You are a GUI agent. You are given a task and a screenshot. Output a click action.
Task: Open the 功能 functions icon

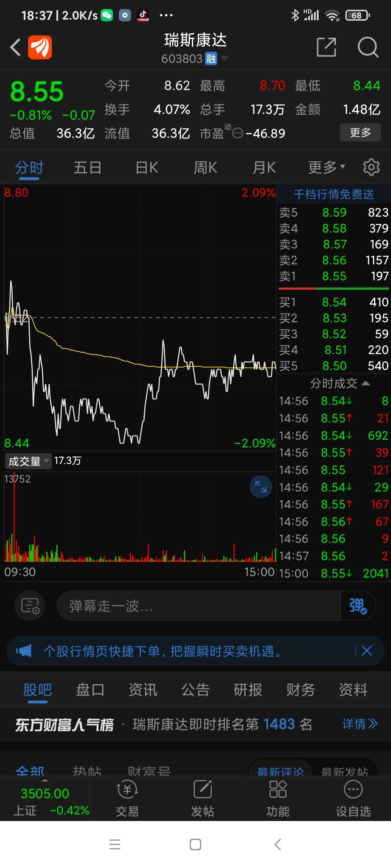click(278, 798)
